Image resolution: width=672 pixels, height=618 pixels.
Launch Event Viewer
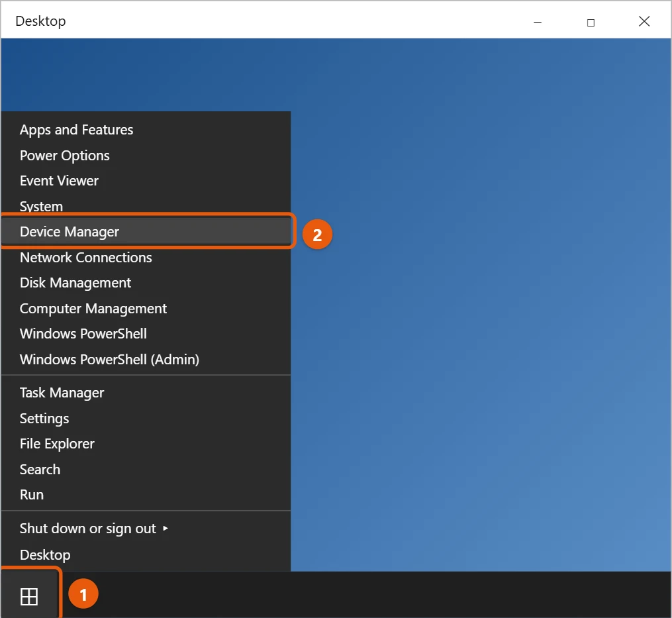[146, 181]
